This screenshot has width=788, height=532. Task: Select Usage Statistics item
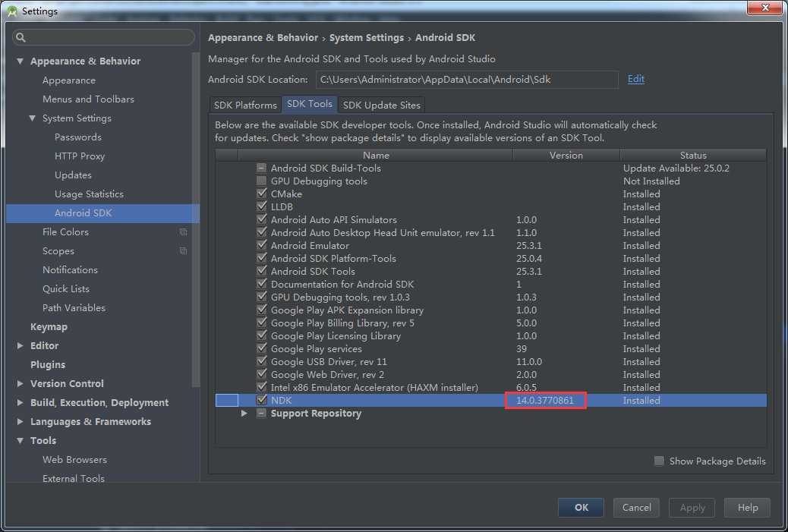[89, 194]
